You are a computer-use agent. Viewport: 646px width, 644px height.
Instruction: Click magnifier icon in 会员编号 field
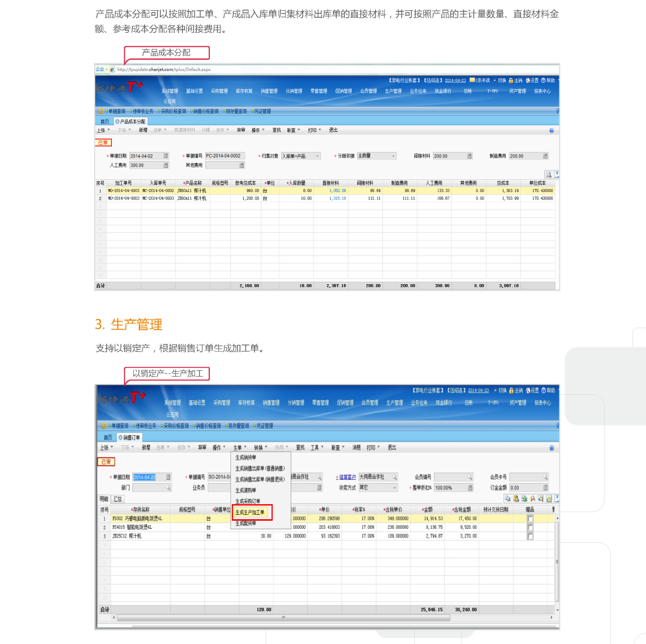(x=470, y=477)
